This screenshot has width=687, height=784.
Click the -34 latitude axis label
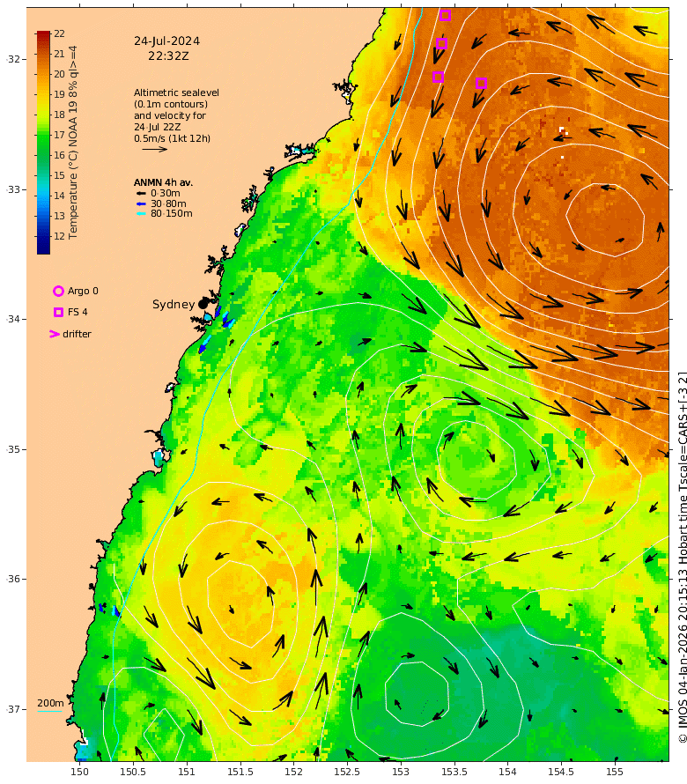tap(13, 319)
